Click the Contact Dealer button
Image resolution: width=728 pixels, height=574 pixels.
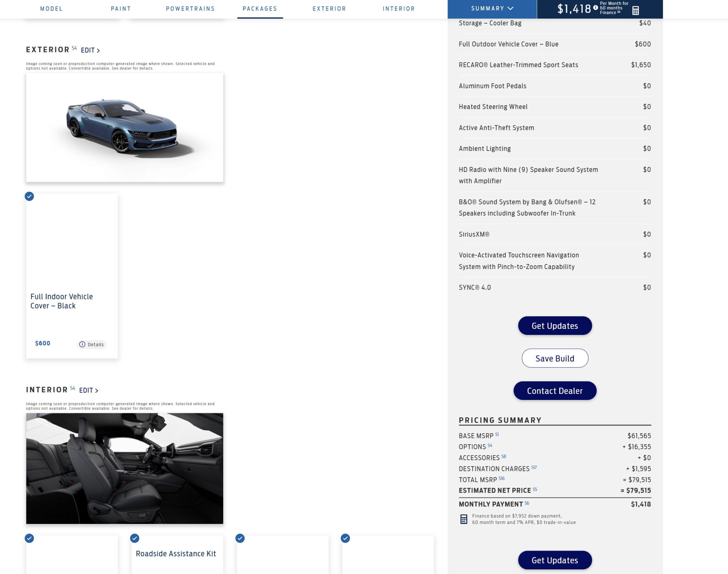coord(555,391)
